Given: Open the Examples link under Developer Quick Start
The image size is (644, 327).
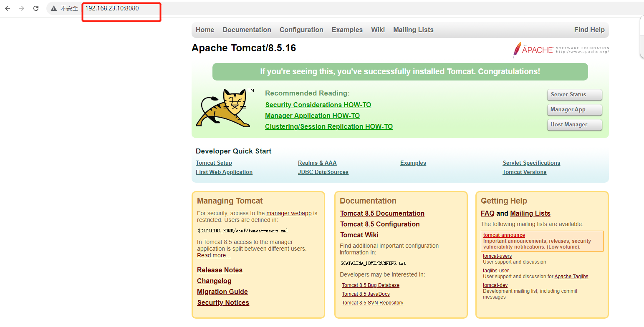Looking at the screenshot, I should click(x=413, y=163).
